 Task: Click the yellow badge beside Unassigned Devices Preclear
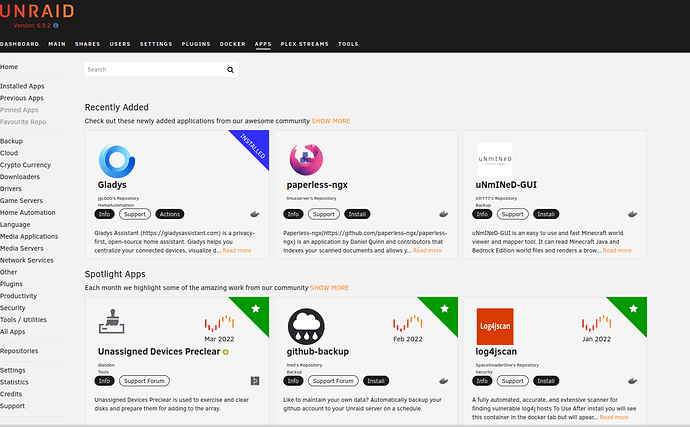pyautogui.click(x=226, y=352)
